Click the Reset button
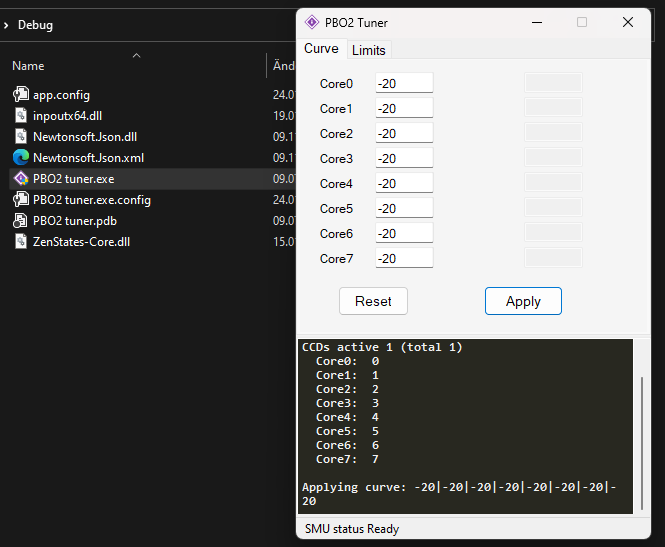This screenshot has width=665, height=547. [x=373, y=301]
